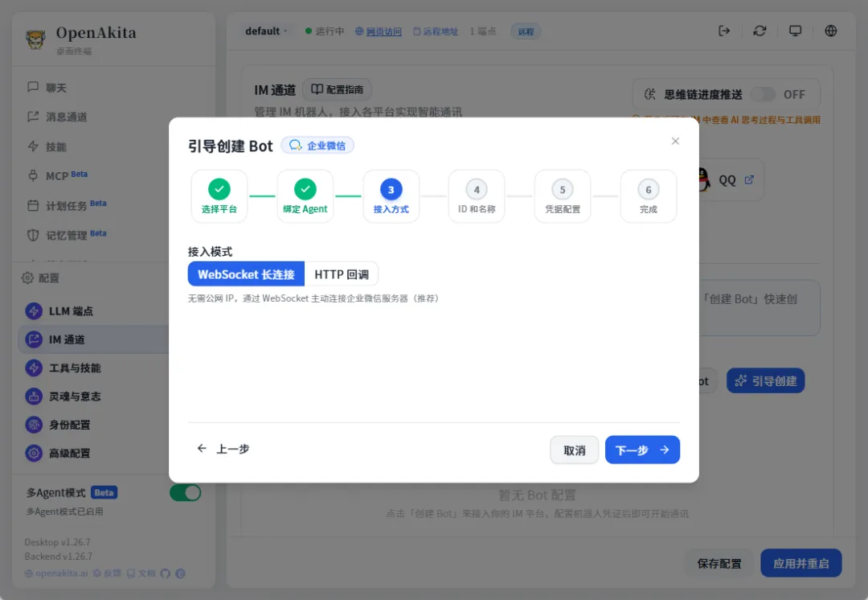Click step 6 完成 indicator

click(649, 190)
